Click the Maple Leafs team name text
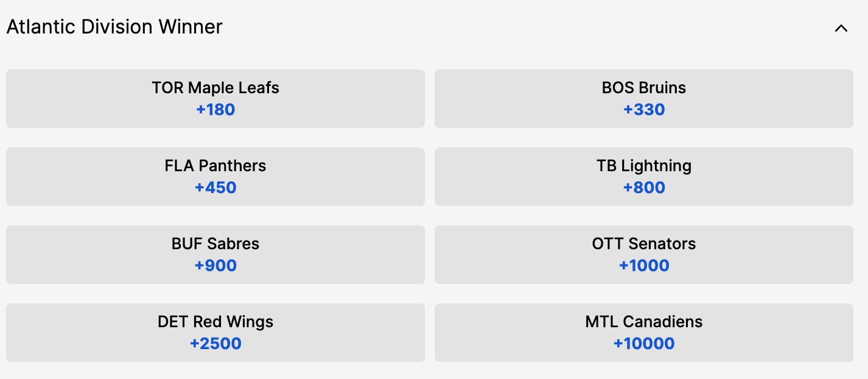This screenshot has width=868, height=379. [215, 88]
